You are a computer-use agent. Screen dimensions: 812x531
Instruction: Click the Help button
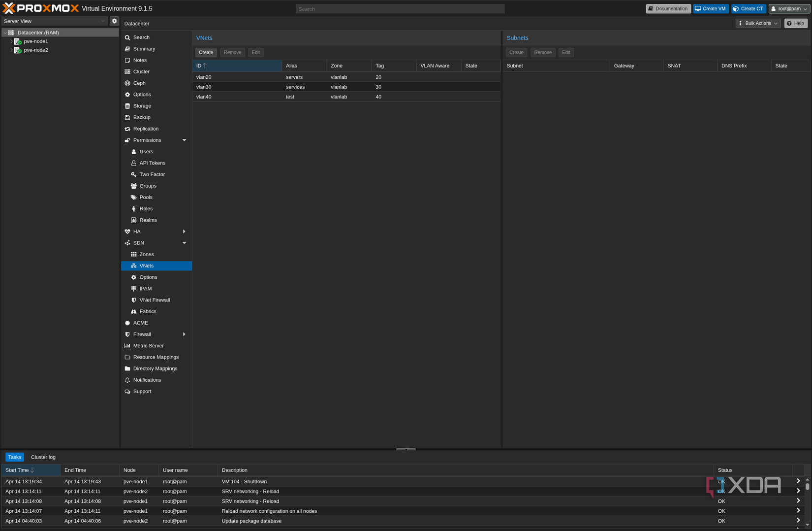[x=796, y=23]
